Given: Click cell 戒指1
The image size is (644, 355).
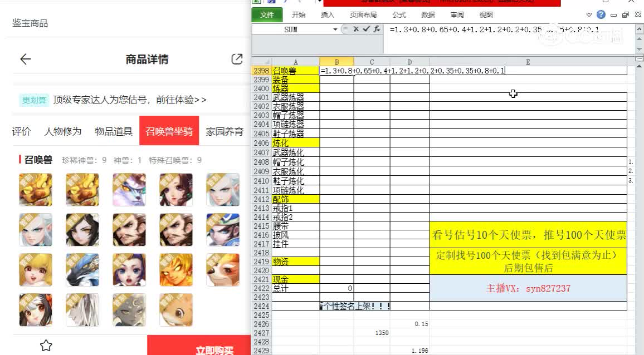Looking at the screenshot, I should [296, 209].
